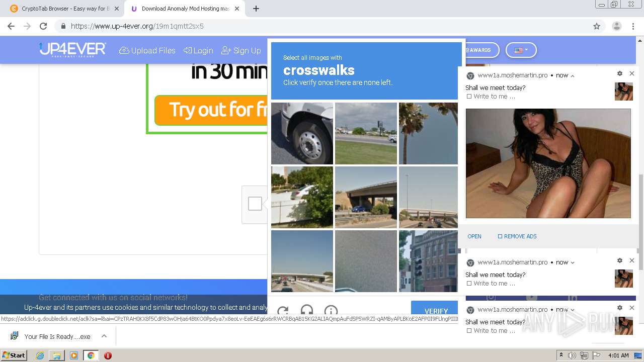
Task: Open captcha help info icon
Action: tap(331, 310)
